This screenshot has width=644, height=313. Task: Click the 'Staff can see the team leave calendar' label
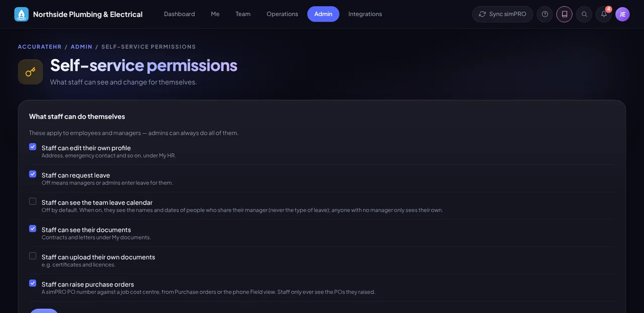[97, 202]
